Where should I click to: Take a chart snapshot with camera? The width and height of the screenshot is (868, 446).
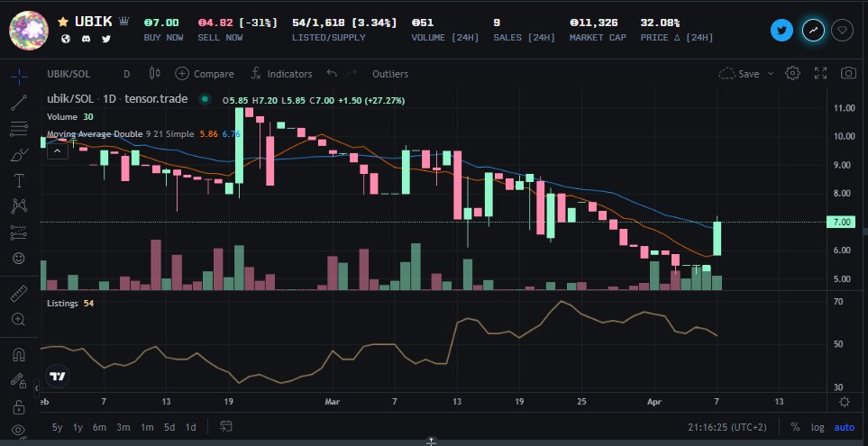click(848, 73)
